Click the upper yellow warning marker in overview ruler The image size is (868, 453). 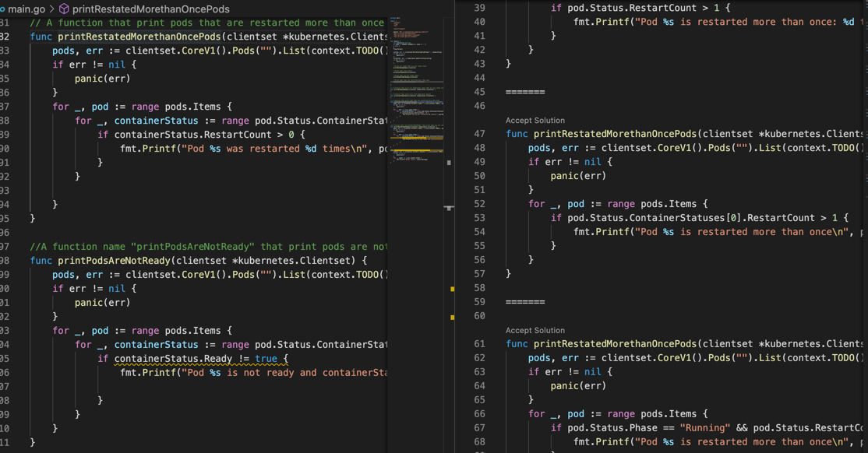pyautogui.click(x=452, y=289)
